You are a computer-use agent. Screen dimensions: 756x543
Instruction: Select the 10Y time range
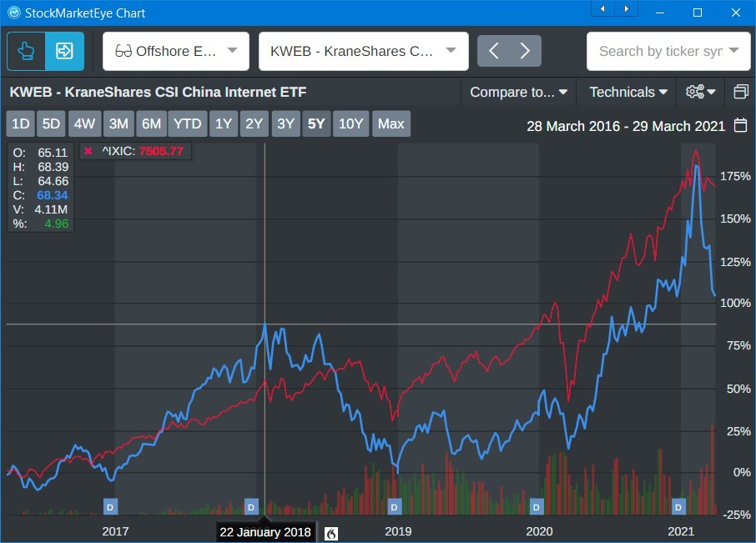350,123
